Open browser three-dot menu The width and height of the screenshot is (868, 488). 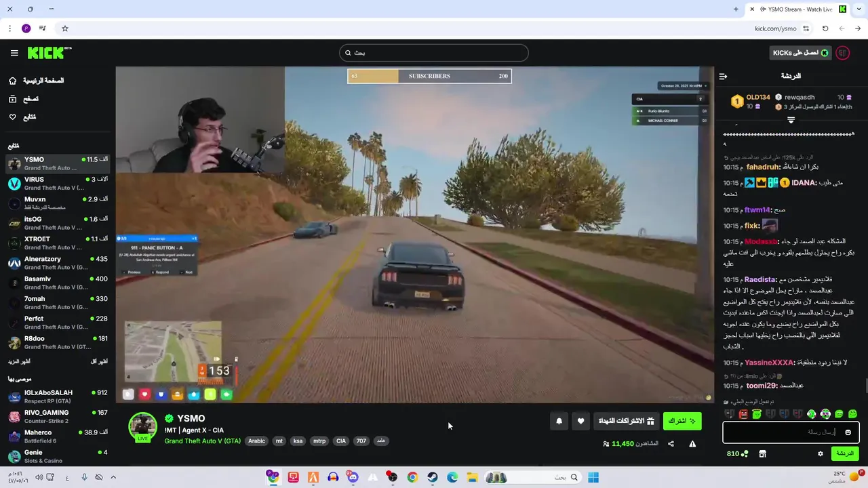pyautogui.click(x=9, y=28)
